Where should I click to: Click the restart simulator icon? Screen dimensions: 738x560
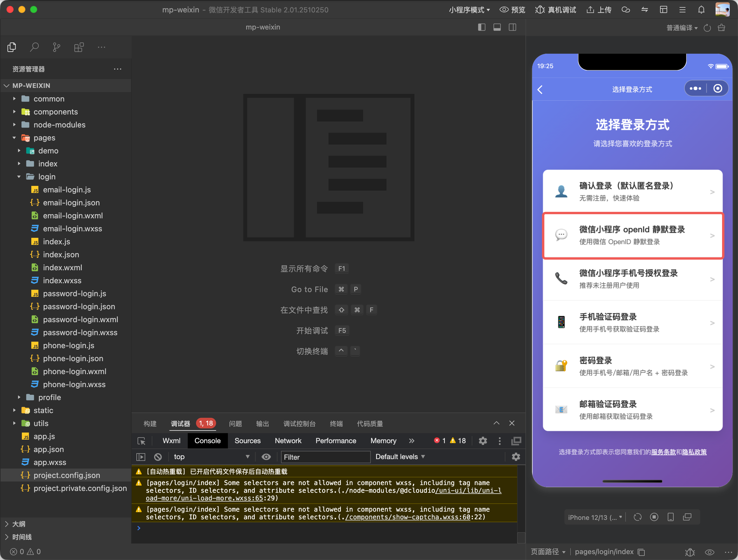(638, 517)
